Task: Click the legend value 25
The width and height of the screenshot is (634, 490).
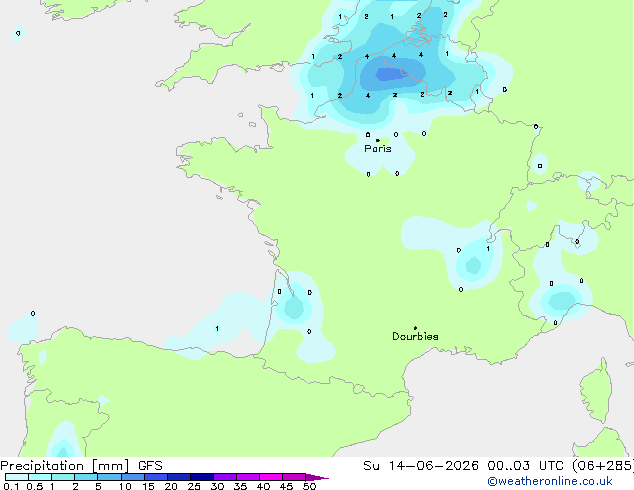Action: click(194, 486)
